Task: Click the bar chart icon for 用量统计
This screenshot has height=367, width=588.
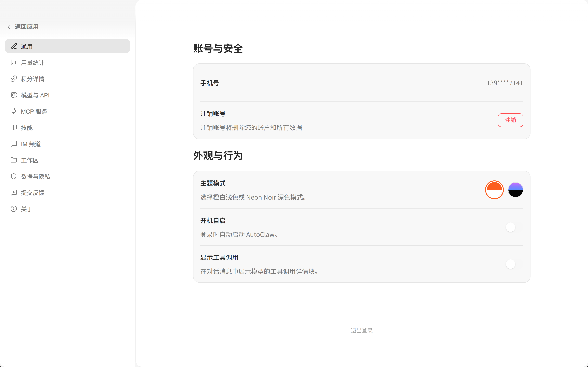Action: (x=14, y=63)
